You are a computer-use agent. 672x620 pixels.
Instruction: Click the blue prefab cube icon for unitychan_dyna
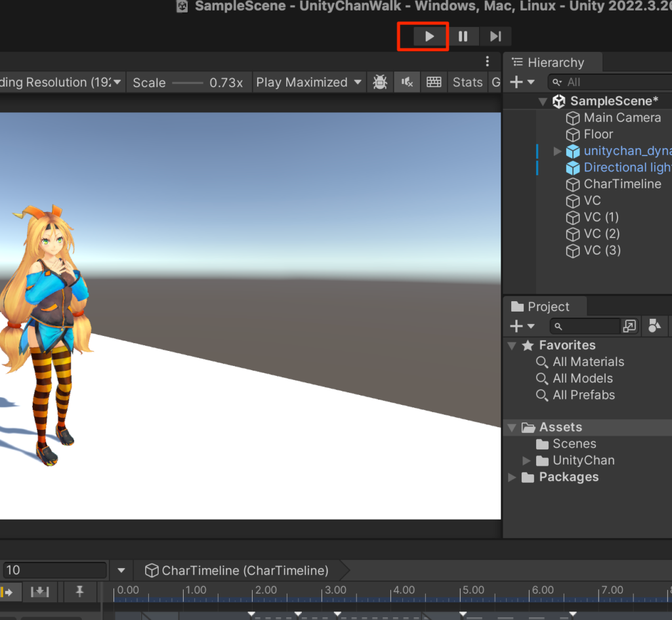tap(573, 152)
